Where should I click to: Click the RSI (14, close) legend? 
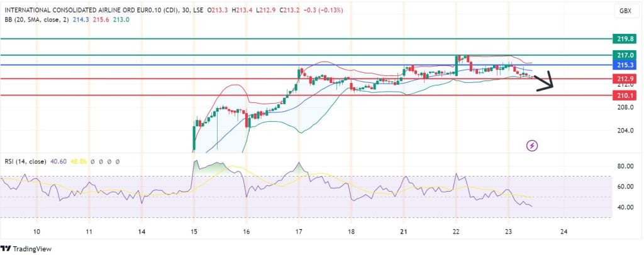(25, 161)
